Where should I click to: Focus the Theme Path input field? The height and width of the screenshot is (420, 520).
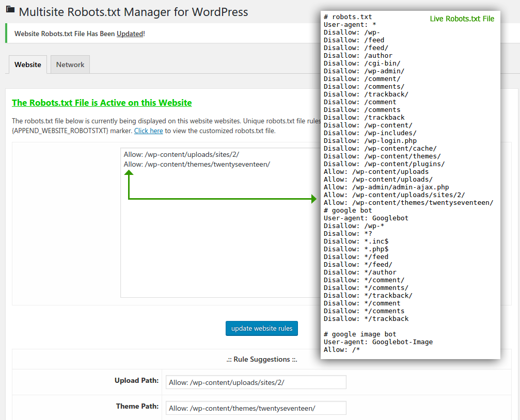[x=256, y=408]
